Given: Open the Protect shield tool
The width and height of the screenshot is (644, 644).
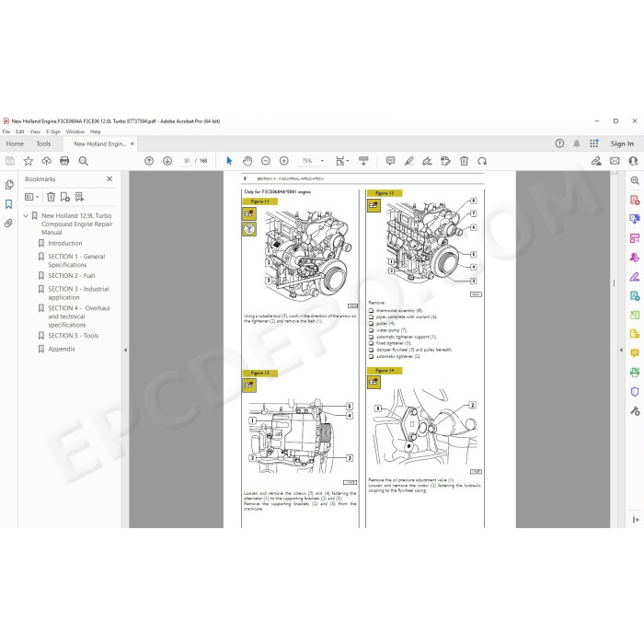Looking at the screenshot, I should [635, 392].
